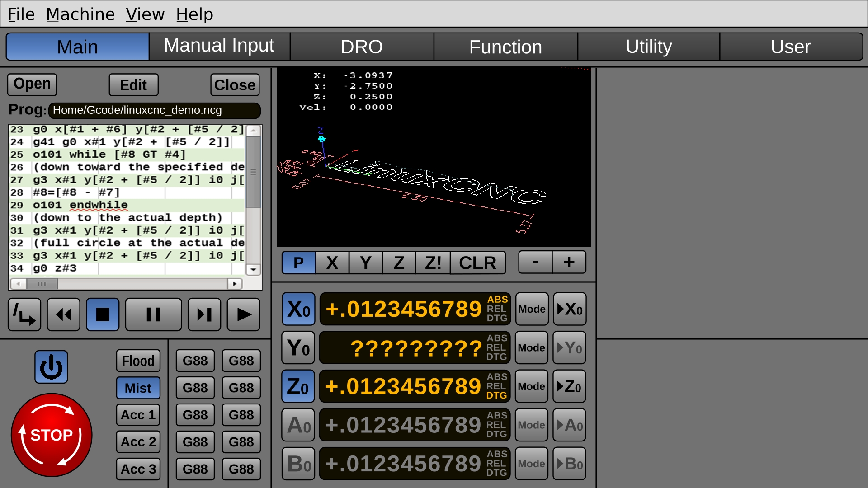Switch preview to X view
Viewport: 868px width, 488px height.
click(x=332, y=263)
